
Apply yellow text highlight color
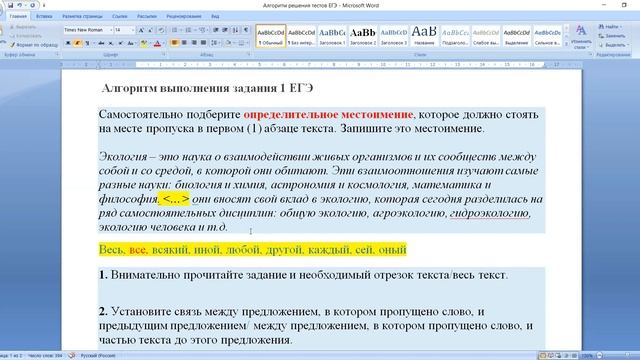[x=143, y=43]
